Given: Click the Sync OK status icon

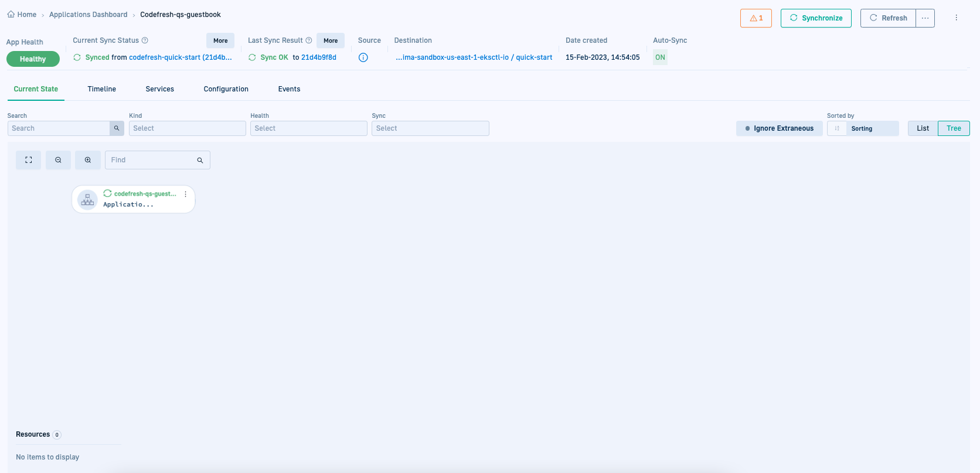Looking at the screenshot, I should [x=252, y=57].
